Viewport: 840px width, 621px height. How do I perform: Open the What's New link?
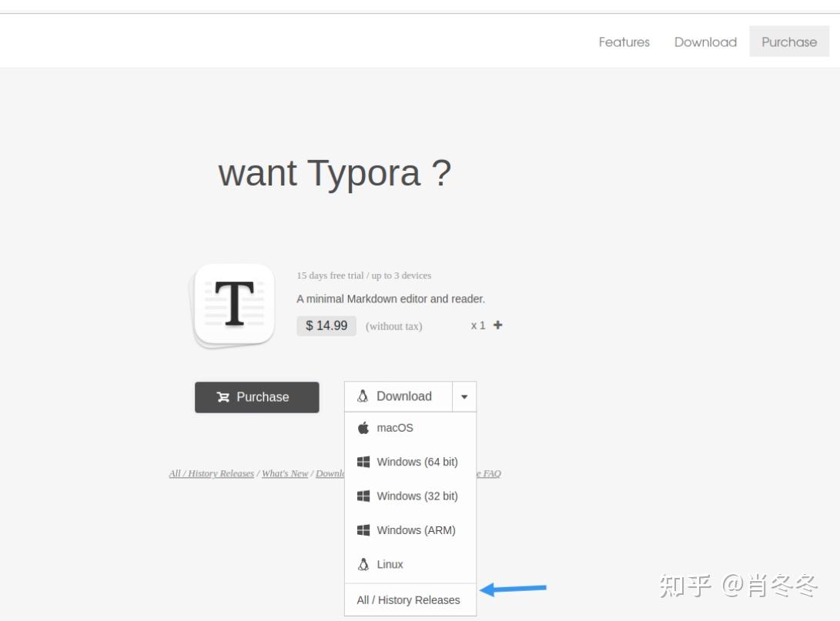[285, 473]
